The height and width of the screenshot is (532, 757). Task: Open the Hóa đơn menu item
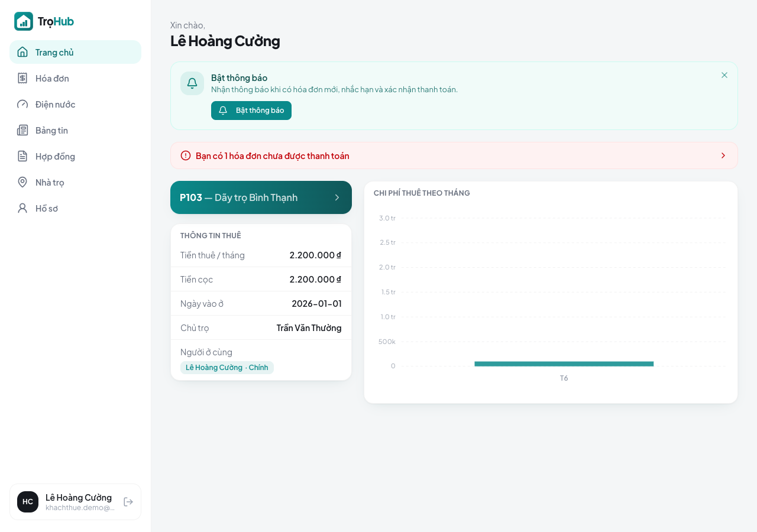coord(75,78)
